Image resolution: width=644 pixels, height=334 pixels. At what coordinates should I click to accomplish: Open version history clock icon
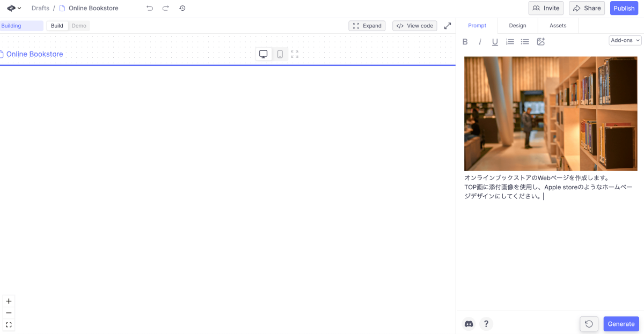182,8
